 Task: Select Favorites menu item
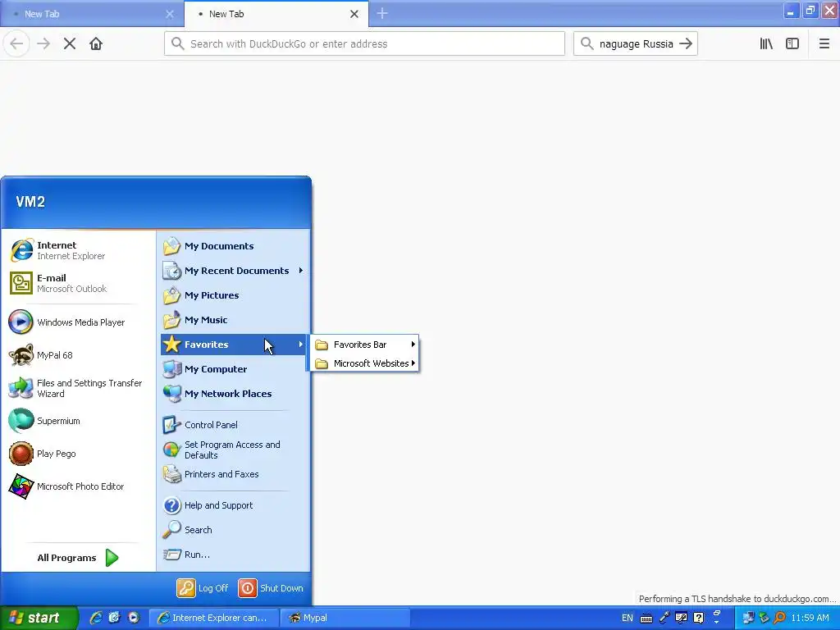pyautogui.click(x=234, y=345)
